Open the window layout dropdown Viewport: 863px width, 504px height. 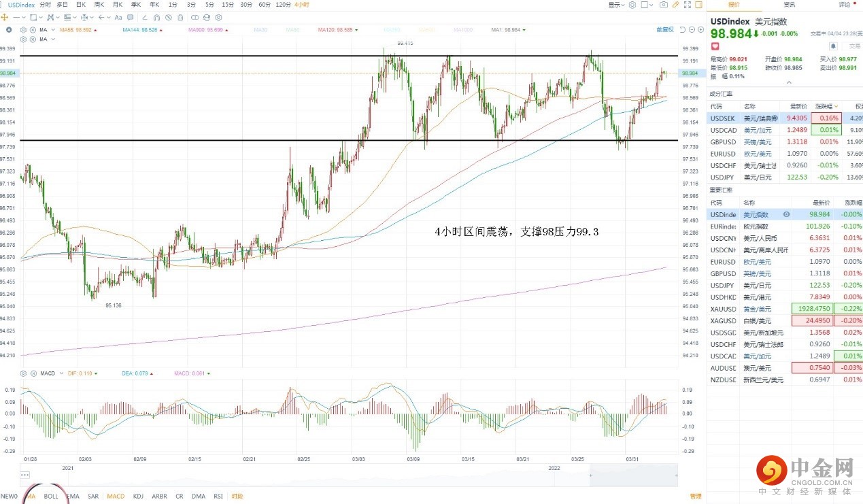647,5
